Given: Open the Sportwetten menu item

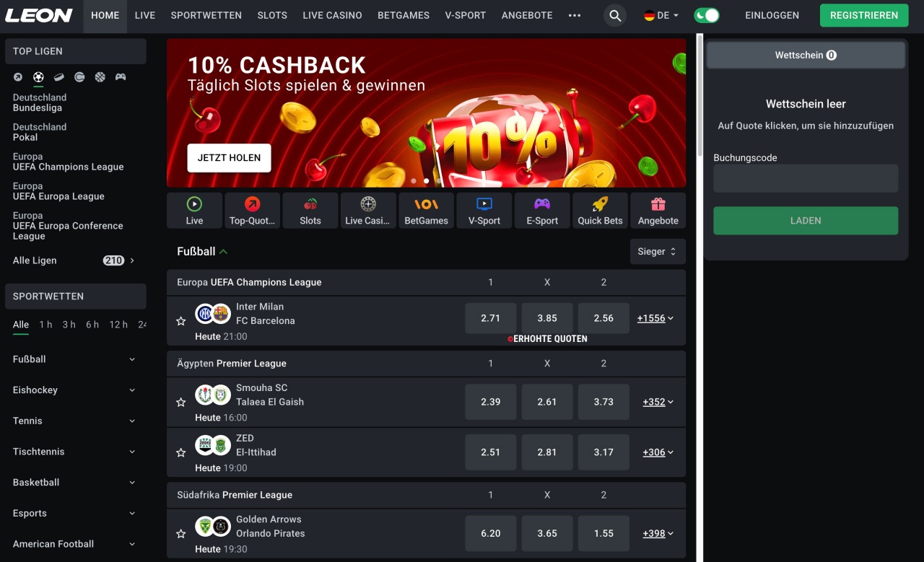Looking at the screenshot, I should (206, 15).
